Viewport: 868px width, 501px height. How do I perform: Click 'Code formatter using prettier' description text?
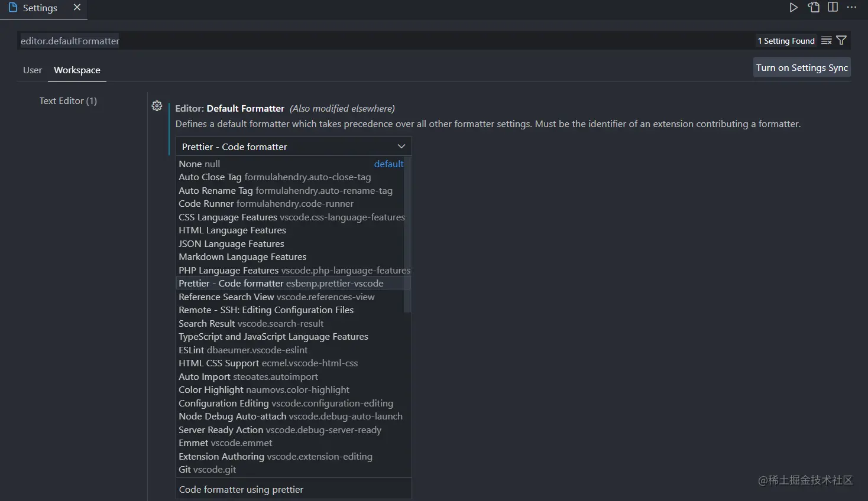tap(241, 490)
